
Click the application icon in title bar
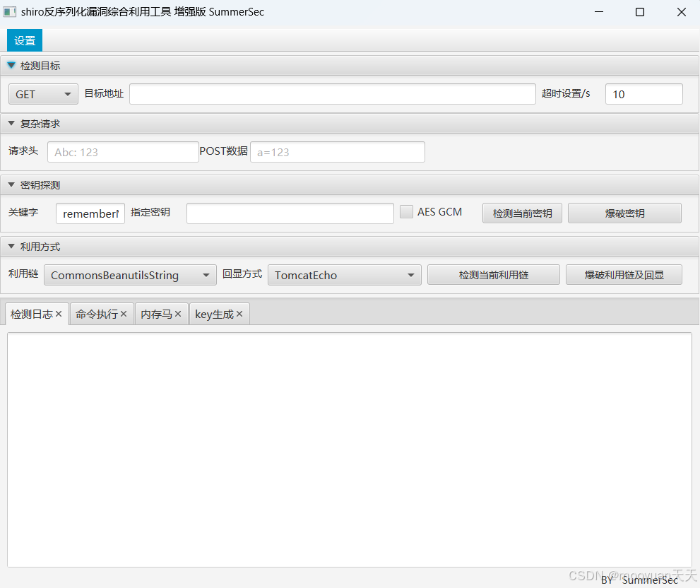(x=9, y=11)
